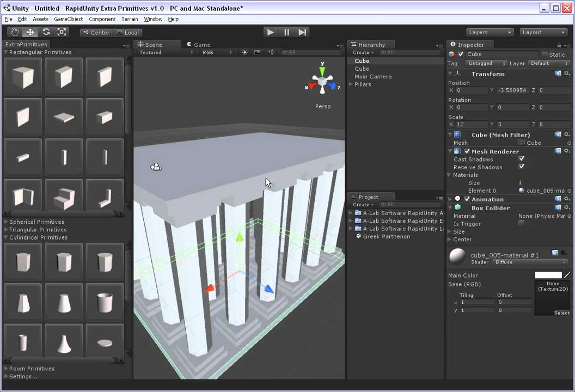Click the Step frame button
The height and width of the screenshot is (392, 575).
click(302, 32)
